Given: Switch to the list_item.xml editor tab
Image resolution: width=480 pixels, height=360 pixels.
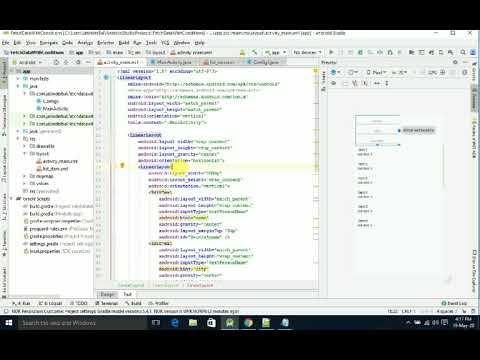Looking at the screenshot, I should [x=222, y=62].
